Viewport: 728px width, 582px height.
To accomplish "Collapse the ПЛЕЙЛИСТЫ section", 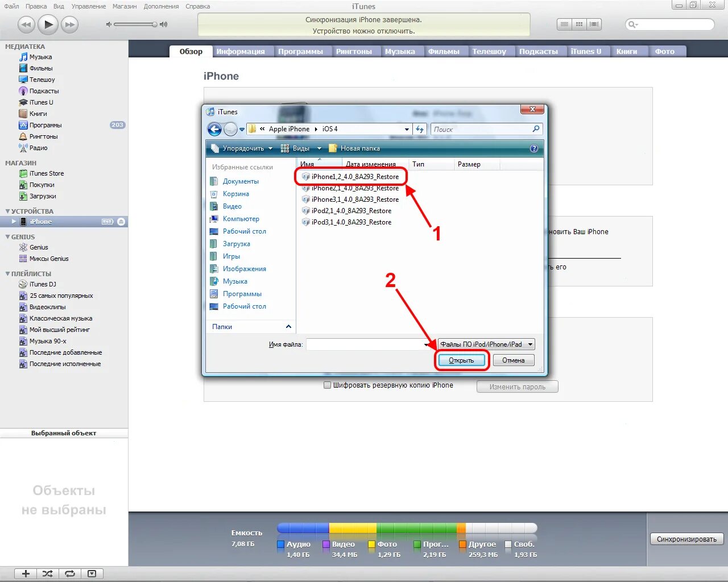I will pyautogui.click(x=7, y=274).
